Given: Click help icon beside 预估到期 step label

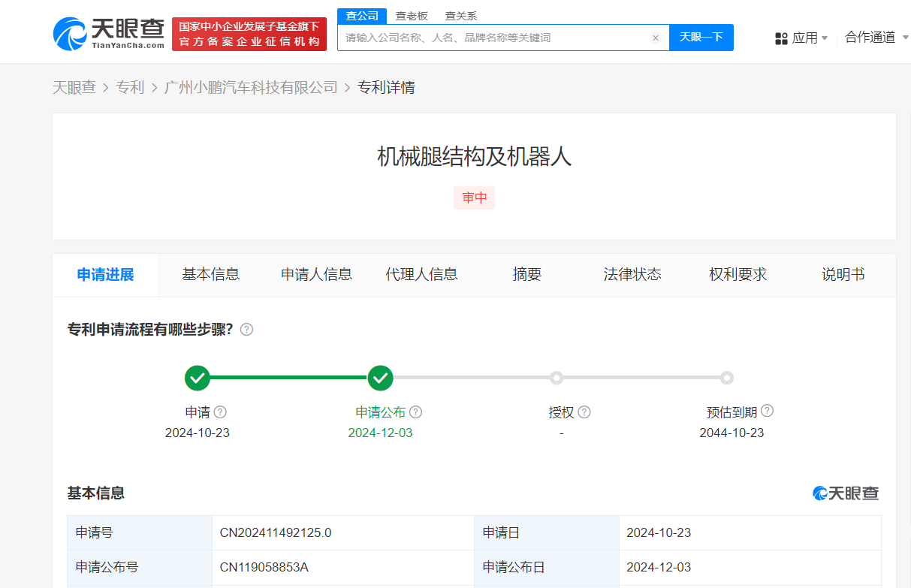Looking at the screenshot, I should coord(767,412).
